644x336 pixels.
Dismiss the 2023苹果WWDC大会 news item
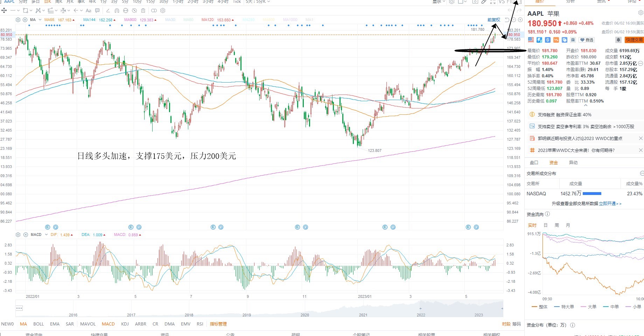point(640,150)
